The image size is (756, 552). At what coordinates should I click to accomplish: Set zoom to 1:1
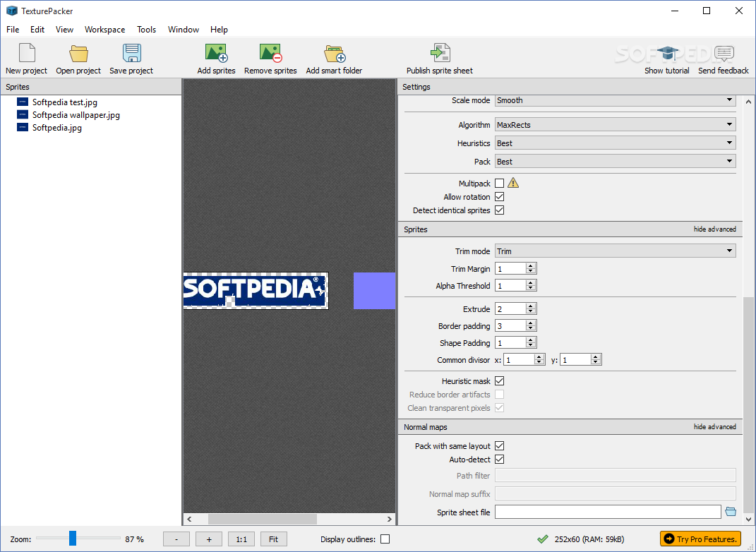click(241, 539)
